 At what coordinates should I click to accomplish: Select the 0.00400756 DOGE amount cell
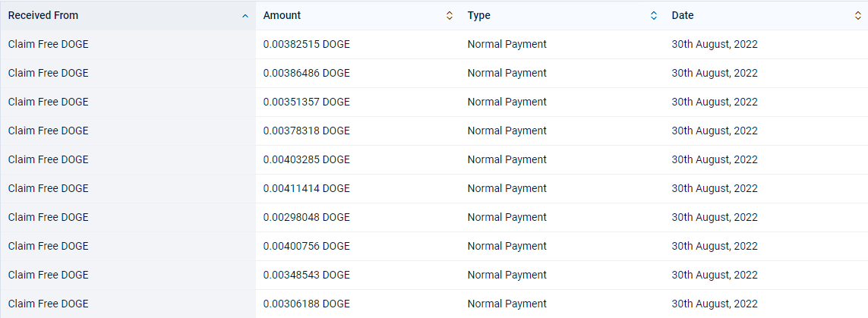click(x=358, y=246)
